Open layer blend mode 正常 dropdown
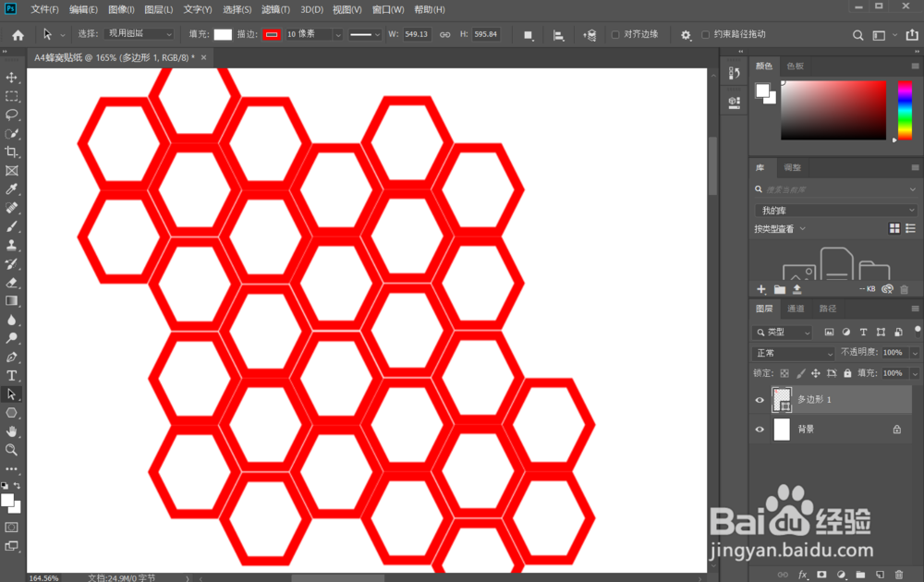Screen dimensions: 924x582 coord(793,353)
